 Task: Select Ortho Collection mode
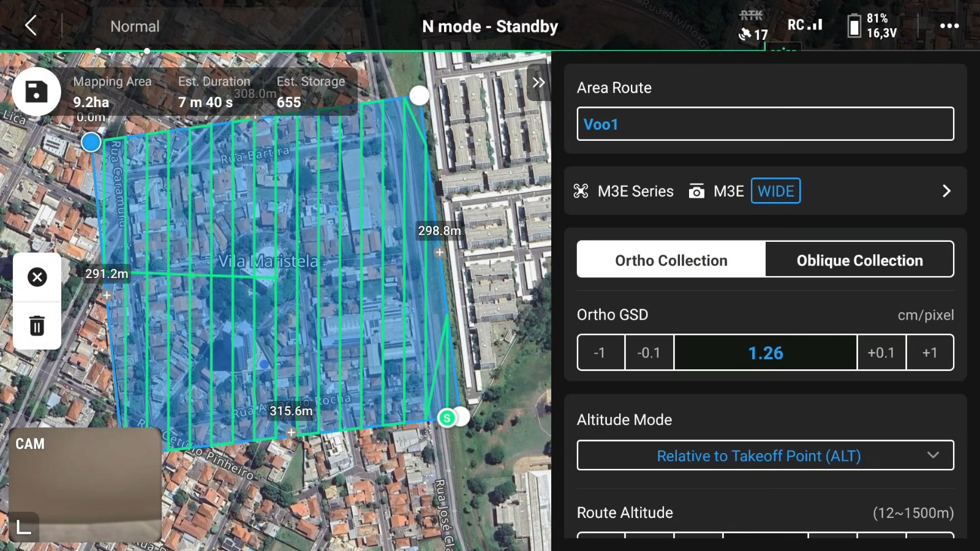pyautogui.click(x=671, y=260)
